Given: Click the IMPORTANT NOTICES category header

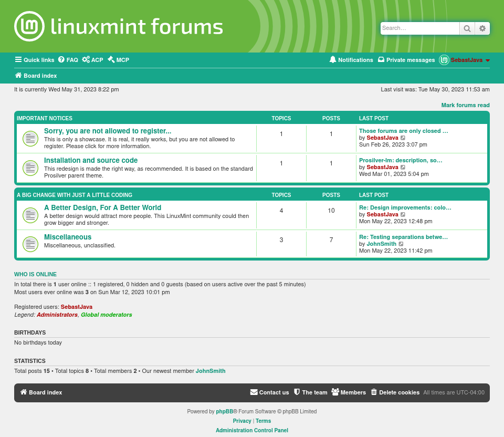Looking at the screenshot, I should point(44,118).
